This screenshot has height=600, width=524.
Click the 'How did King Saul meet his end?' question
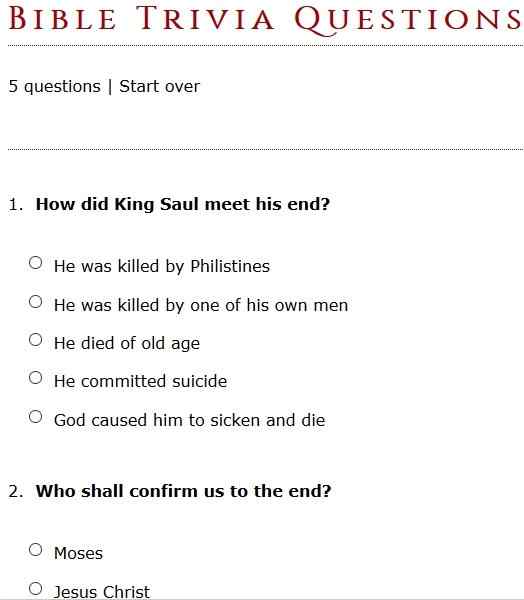183,204
